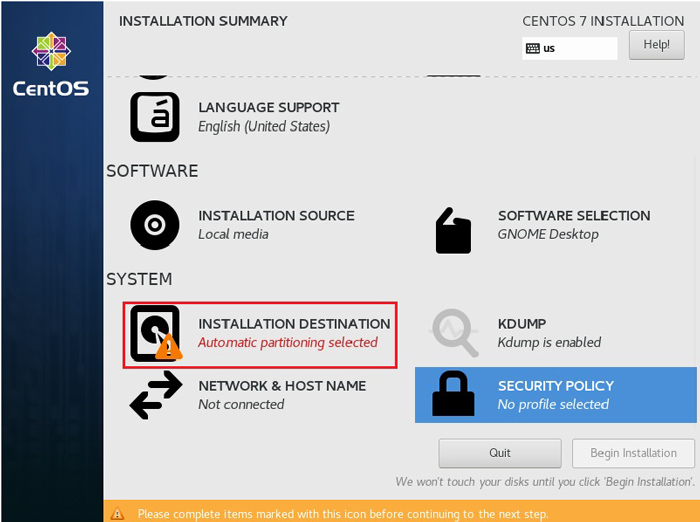Click the Security Policy padlock icon

(453, 393)
